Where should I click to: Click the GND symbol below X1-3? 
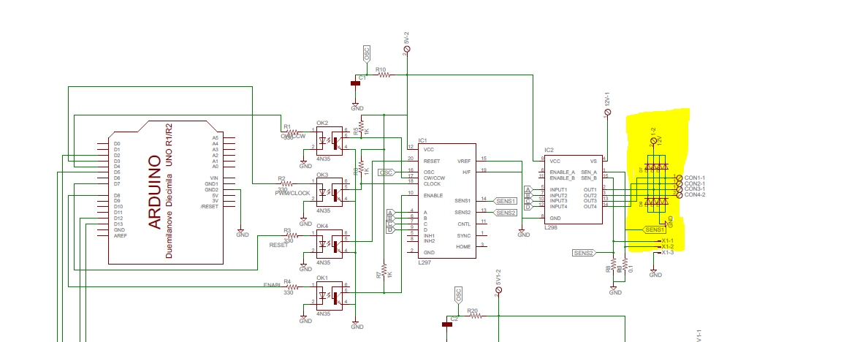point(655,273)
